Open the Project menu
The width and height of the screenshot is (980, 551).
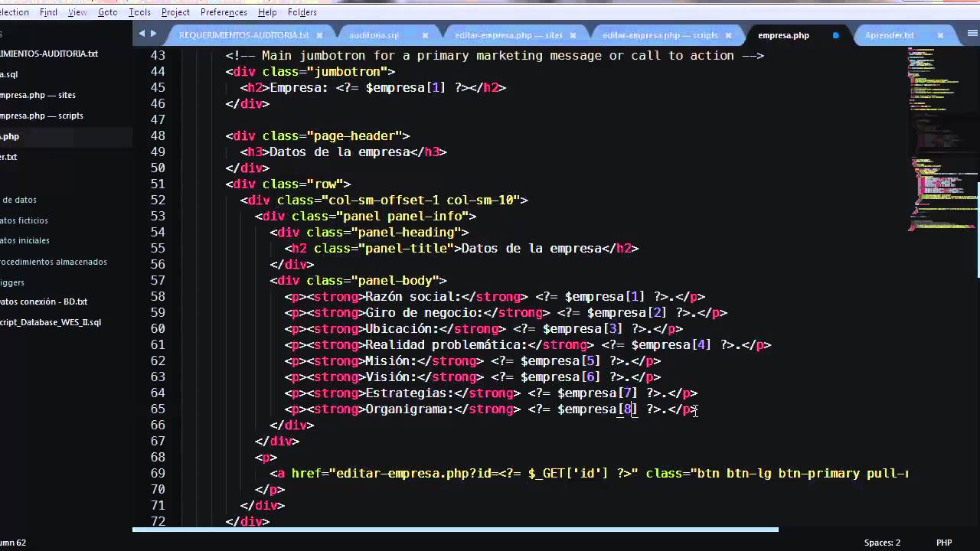pos(175,12)
